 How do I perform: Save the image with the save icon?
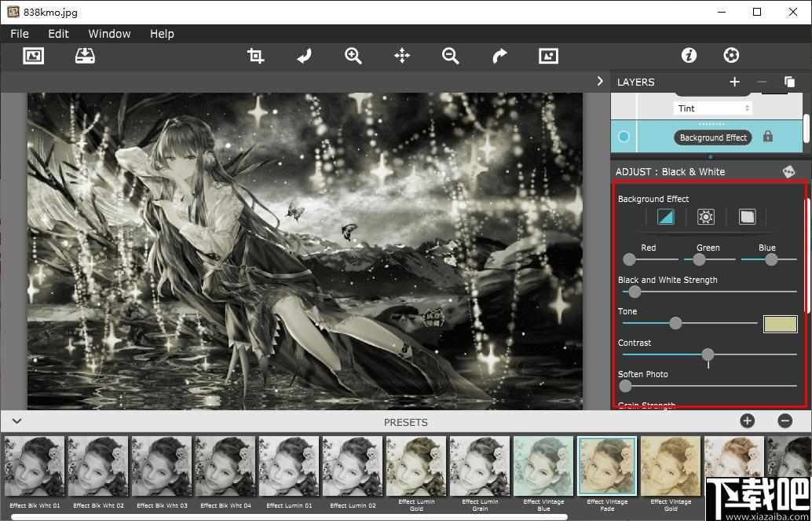(x=85, y=56)
